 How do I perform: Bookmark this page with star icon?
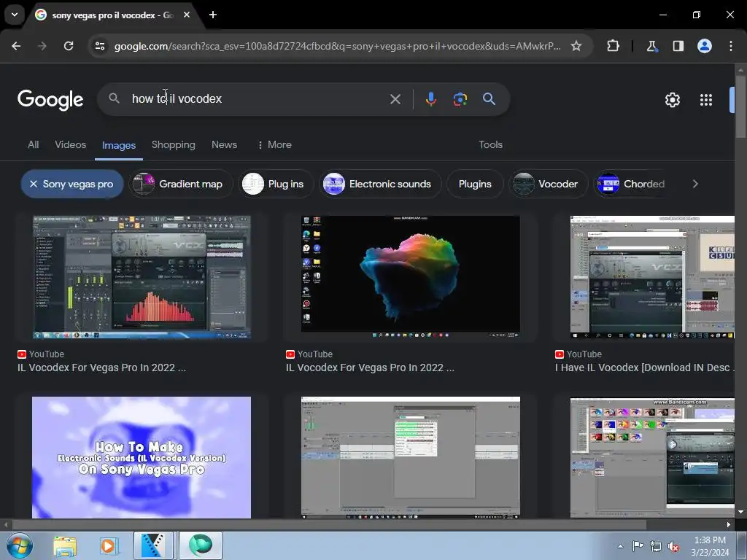(x=576, y=46)
